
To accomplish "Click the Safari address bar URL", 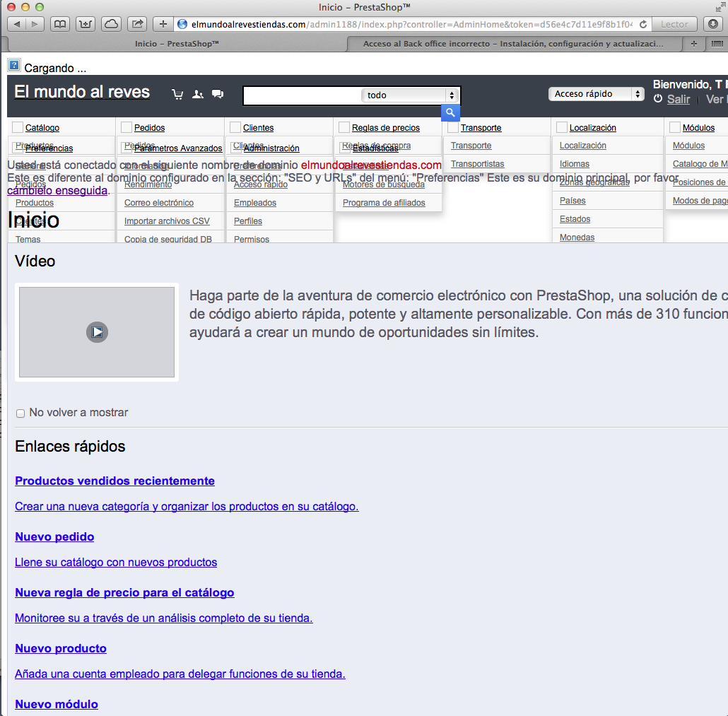I will (411, 24).
